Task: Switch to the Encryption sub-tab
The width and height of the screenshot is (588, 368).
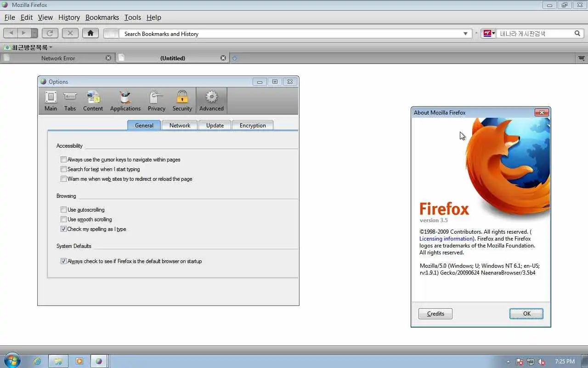Action: pyautogui.click(x=253, y=125)
